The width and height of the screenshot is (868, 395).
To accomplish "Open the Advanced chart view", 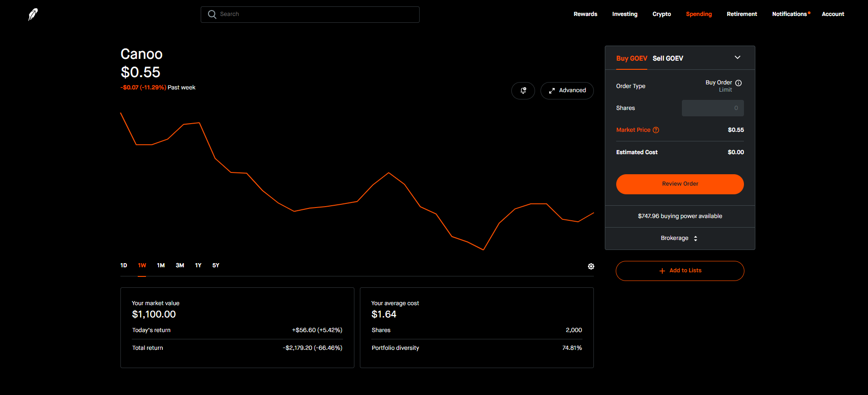I will [x=567, y=90].
